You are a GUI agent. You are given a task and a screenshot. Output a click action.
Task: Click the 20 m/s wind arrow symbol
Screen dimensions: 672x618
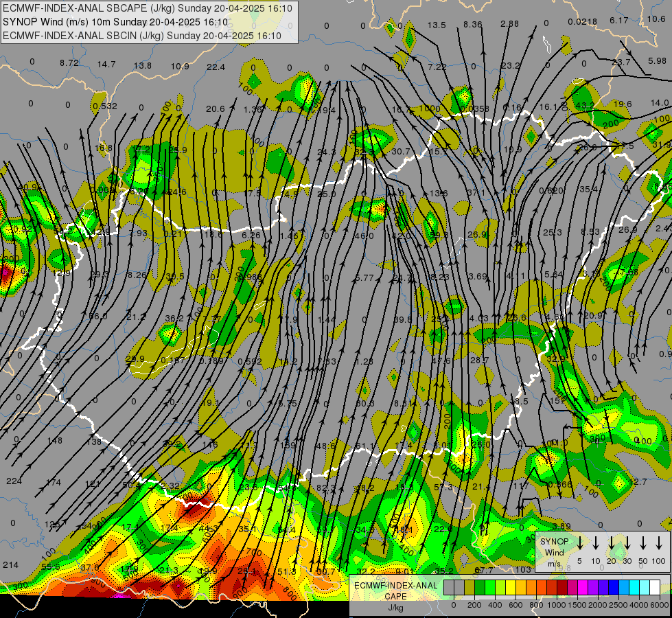pyautogui.click(x=612, y=543)
